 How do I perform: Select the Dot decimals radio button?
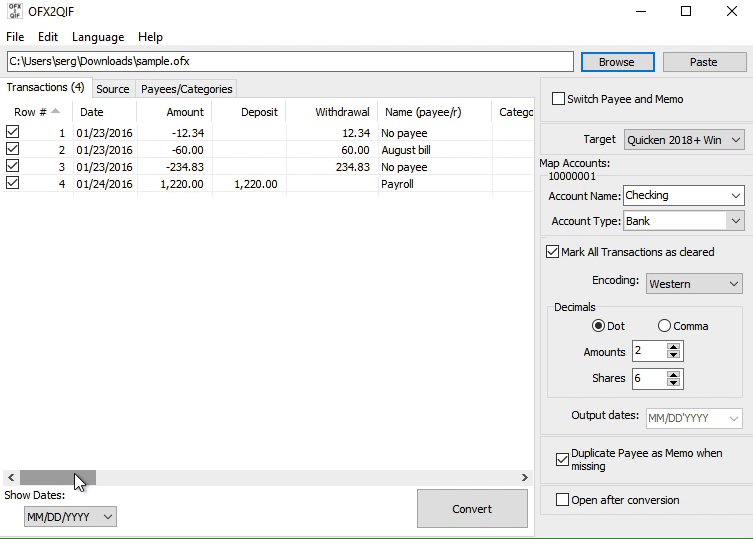(x=598, y=326)
